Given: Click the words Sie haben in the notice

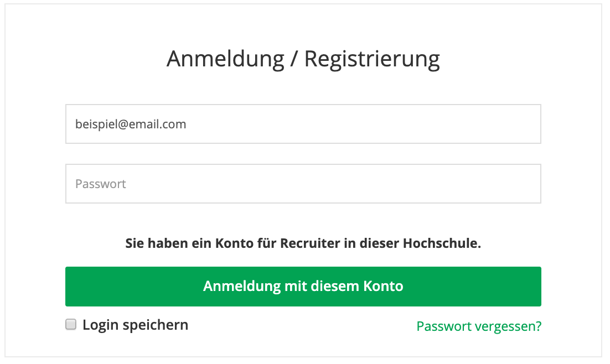Looking at the screenshot, I should click(153, 243).
